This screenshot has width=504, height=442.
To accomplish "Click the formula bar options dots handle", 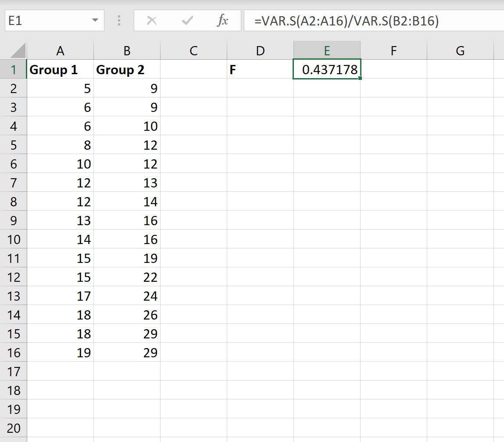I will [x=119, y=21].
